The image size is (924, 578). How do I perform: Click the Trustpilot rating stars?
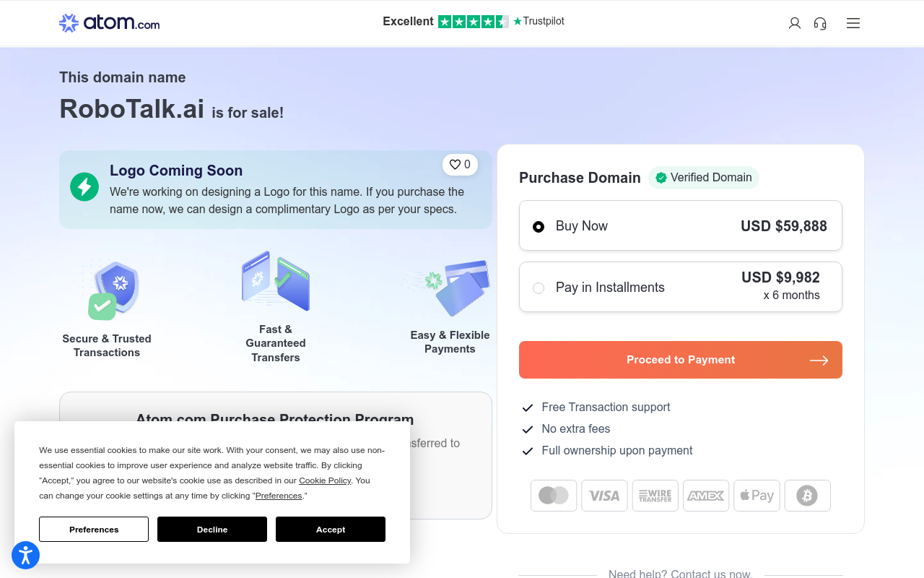click(474, 22)
